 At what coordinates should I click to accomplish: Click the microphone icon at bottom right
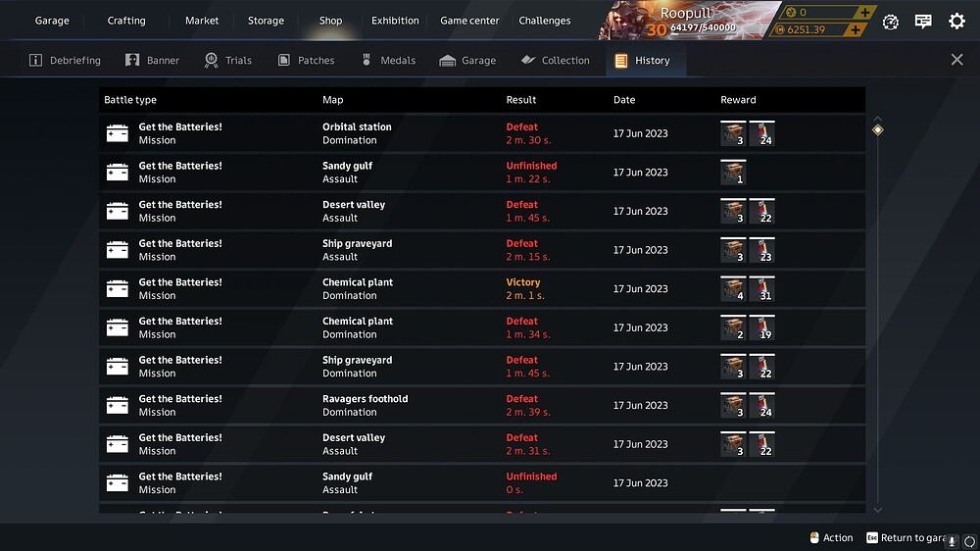(952, 541)
